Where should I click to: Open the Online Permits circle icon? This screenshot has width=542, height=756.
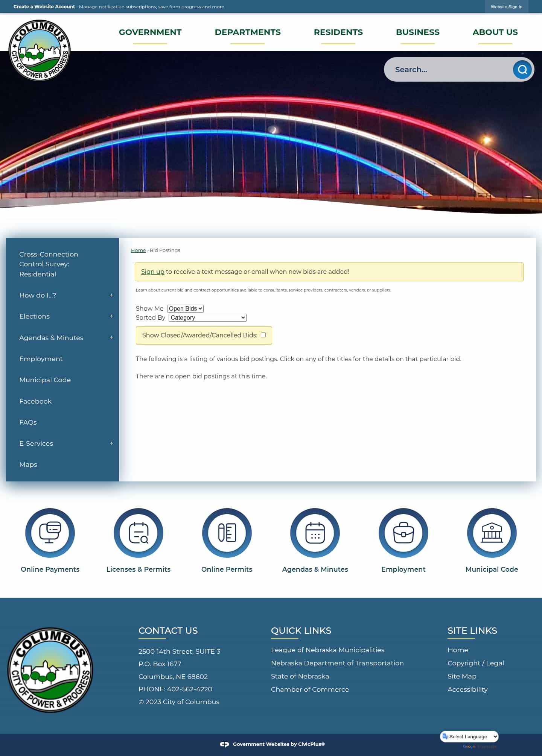pyautogui.click(x=227, y=533)
